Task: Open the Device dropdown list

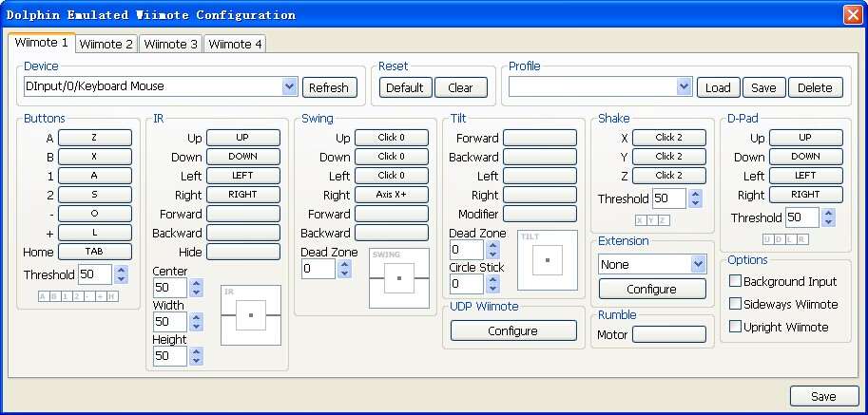Action: (x=290, y=86)
